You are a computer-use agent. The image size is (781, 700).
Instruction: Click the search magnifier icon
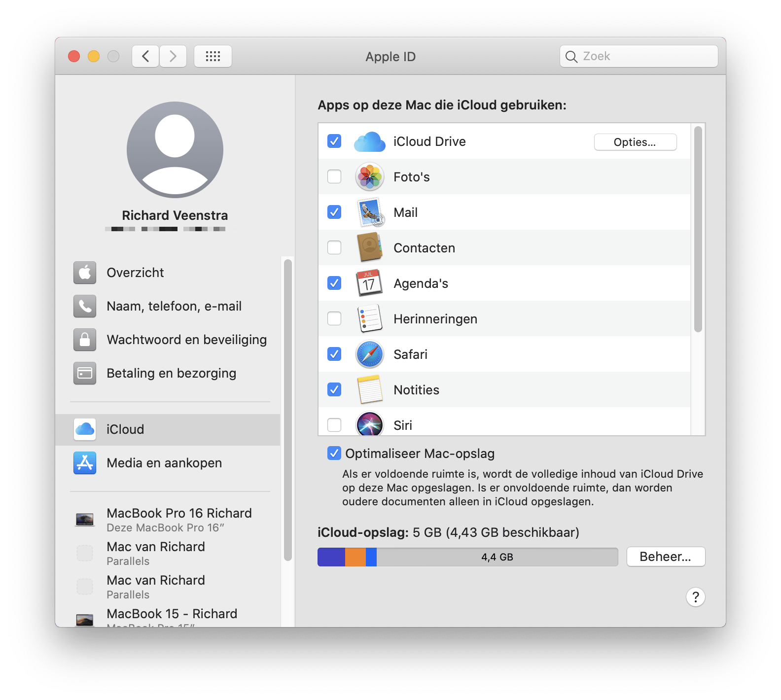(571, 57)
